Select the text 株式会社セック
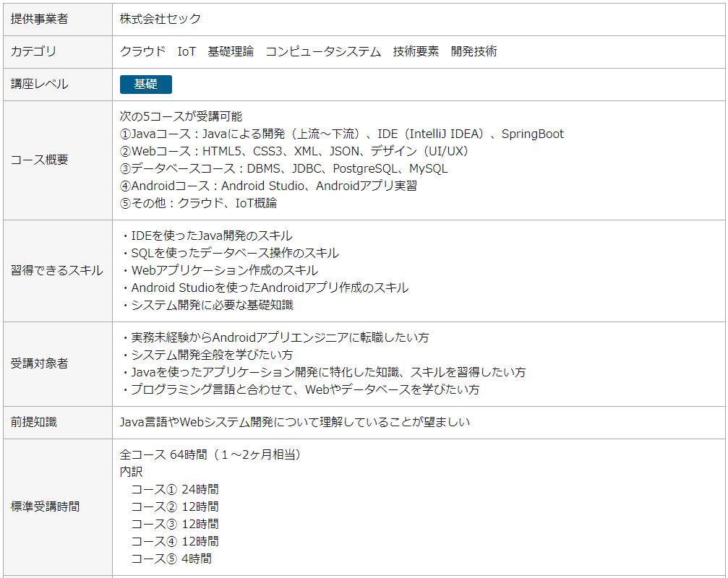Viewport: 728px width, 578px height. point(160,19)
